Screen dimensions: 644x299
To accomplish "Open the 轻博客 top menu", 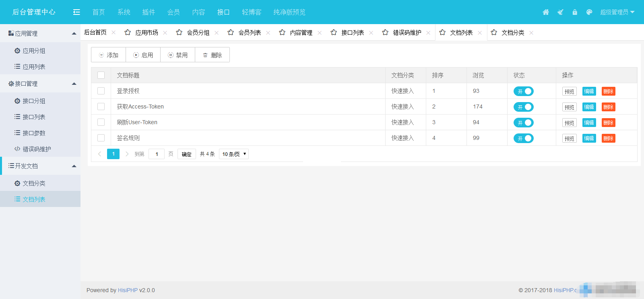I will 252,12.
